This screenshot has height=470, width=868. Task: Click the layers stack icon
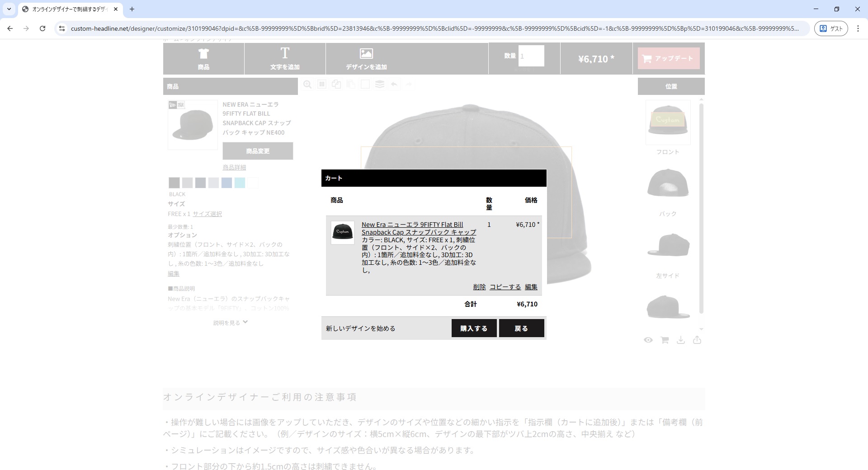point(380,85)
